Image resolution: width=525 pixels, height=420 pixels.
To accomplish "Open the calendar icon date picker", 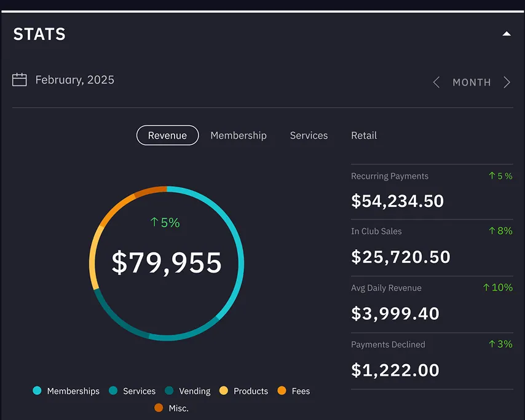I will pyautogui.click(x=20, y=80).
